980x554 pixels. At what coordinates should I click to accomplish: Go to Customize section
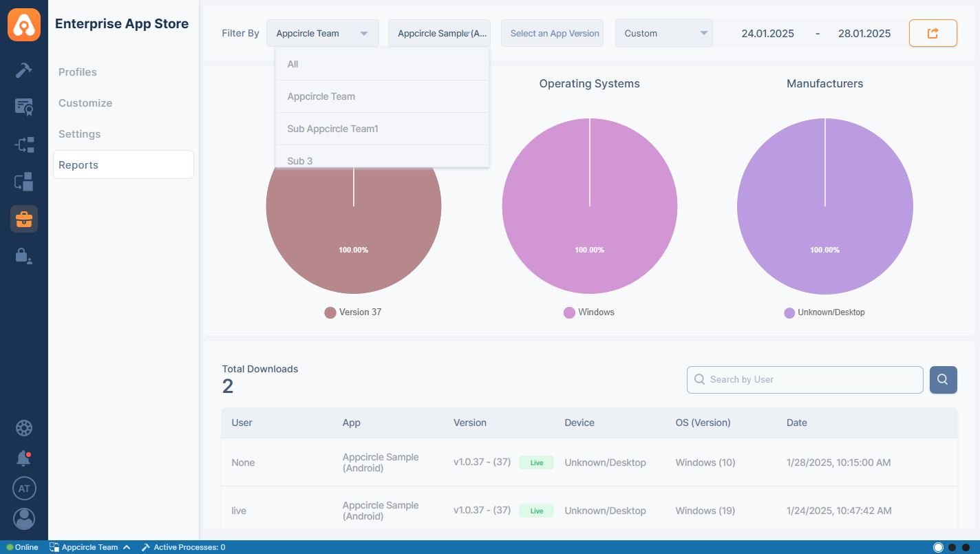tap(85, 103)
